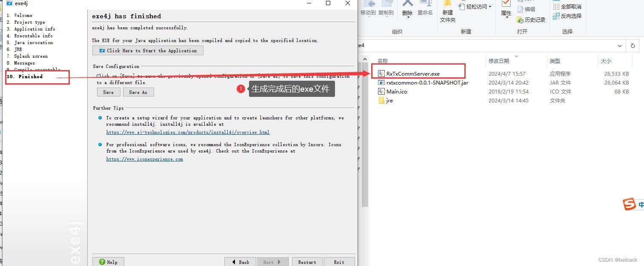Open the iconexperience.com hyperlink
The image size is (644, 266).
point(145,159)
